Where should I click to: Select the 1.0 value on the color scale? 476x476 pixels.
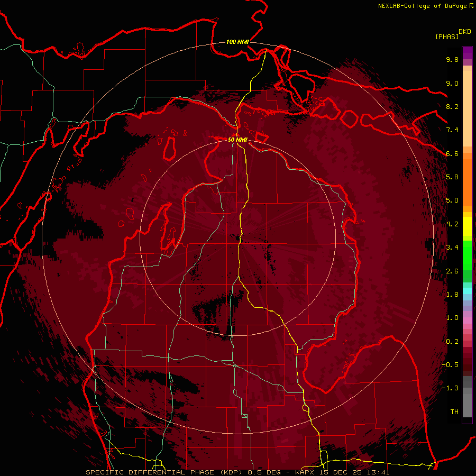(452, 318)
